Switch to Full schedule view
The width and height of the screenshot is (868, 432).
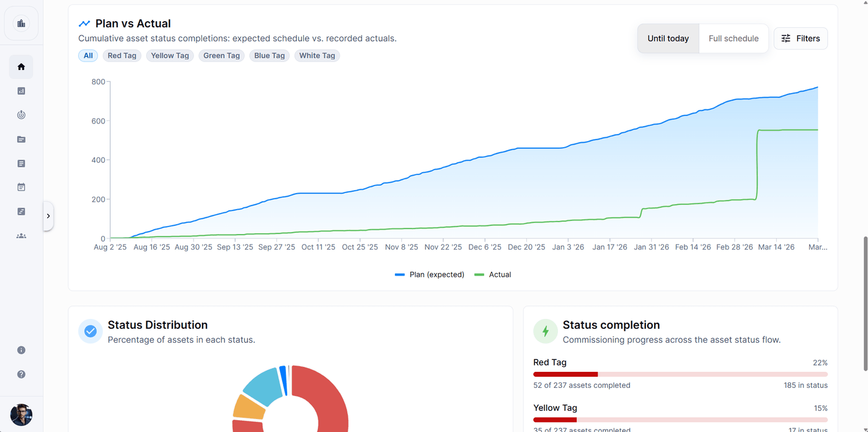(x=733, y=38)
